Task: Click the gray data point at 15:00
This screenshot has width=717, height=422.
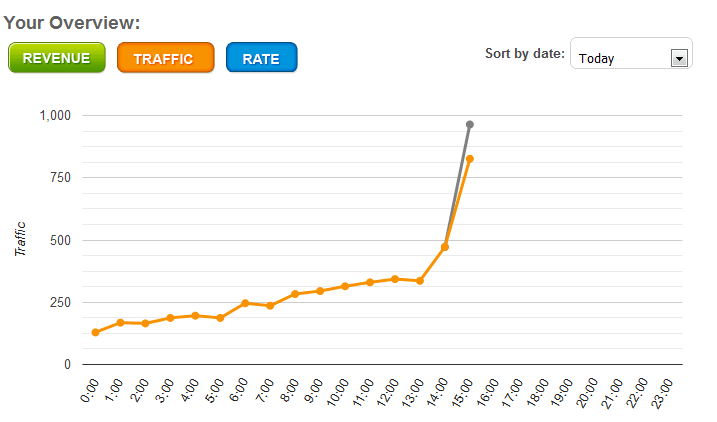Action: [470, 125]
